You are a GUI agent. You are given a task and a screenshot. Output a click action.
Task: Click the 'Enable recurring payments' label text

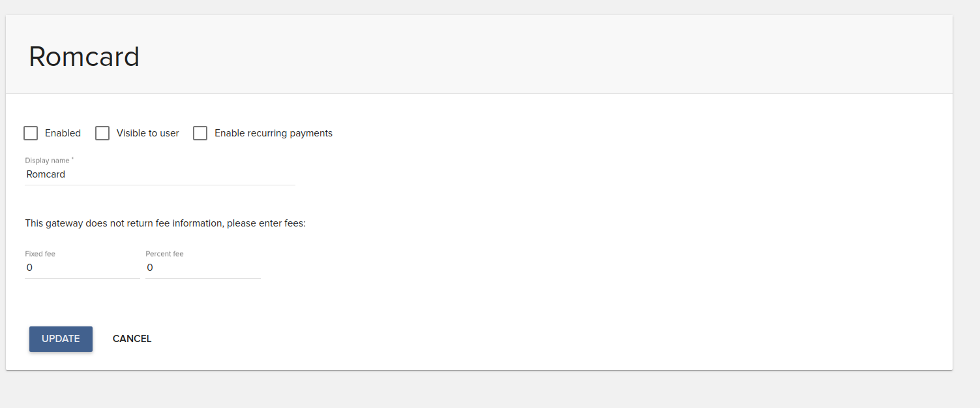(273, 133)
